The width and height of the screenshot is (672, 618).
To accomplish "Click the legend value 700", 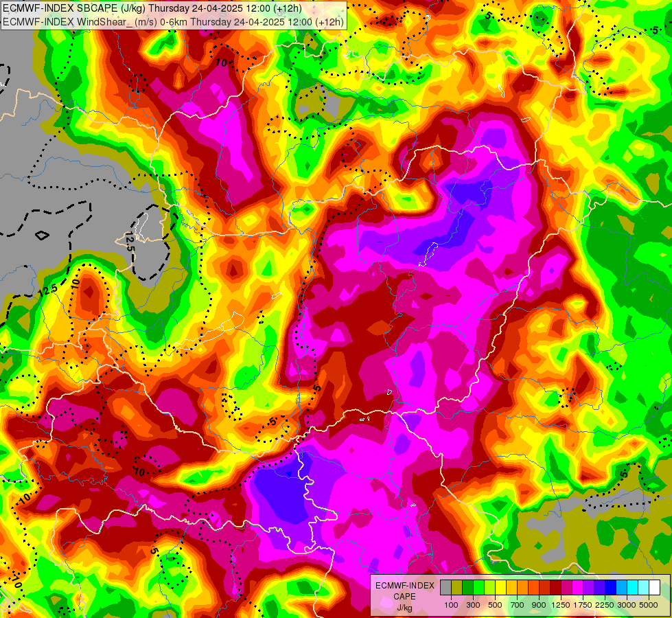I will [518, 605].
